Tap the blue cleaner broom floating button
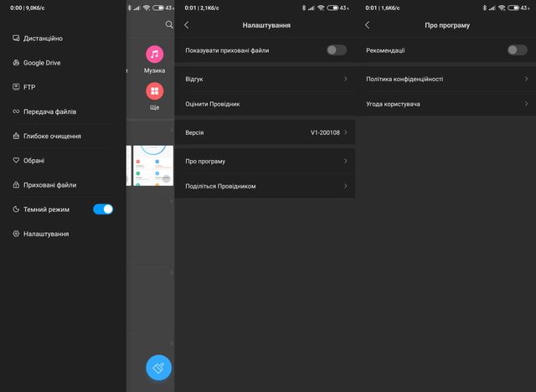The image size is (536, 392). tap(158, 367)
